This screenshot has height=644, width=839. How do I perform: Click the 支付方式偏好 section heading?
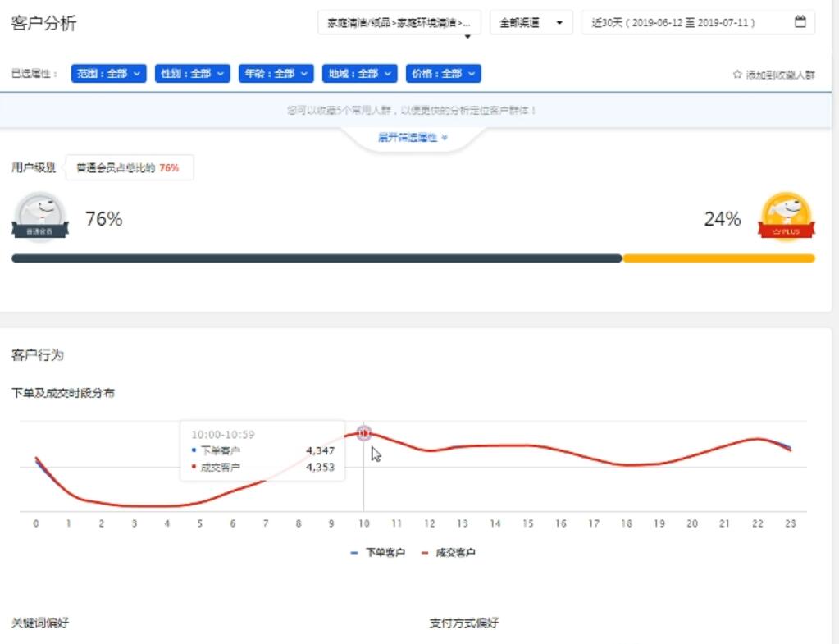[x=464, y=623]
